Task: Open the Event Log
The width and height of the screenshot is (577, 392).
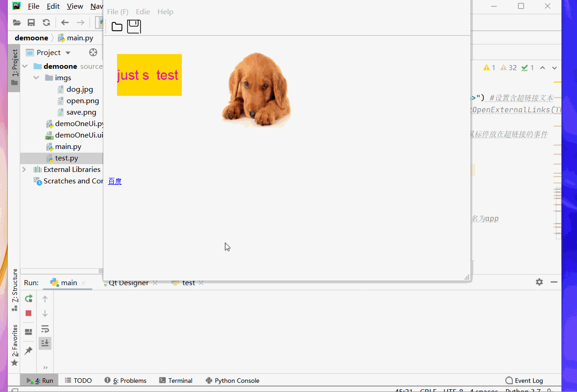Action: (x=524, y=381)
